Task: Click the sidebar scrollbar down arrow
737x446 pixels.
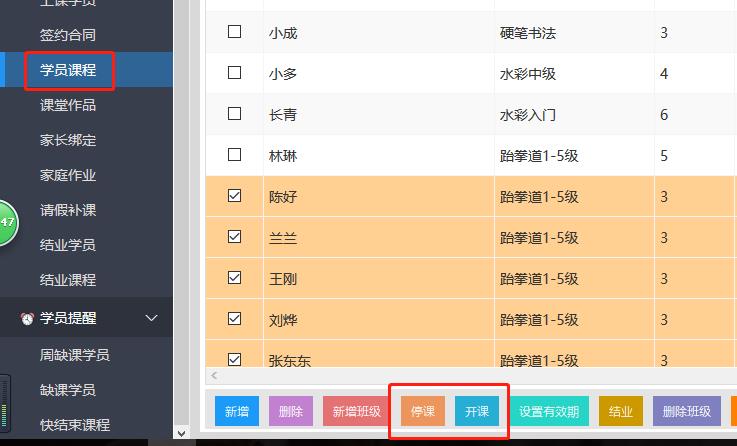Action: coord(181,433)
